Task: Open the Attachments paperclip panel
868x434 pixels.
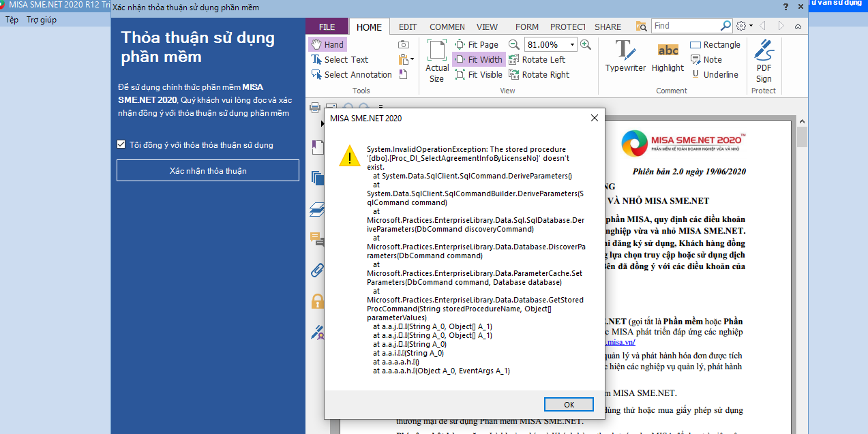Action: (x=316, y=270)
